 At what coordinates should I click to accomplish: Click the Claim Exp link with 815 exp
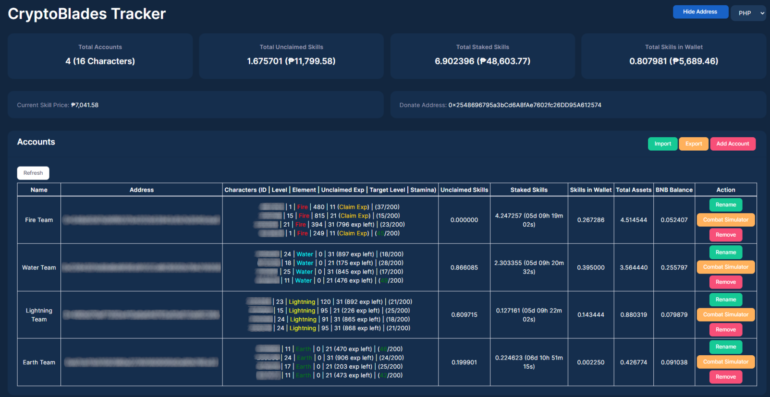tap(353, 216)
